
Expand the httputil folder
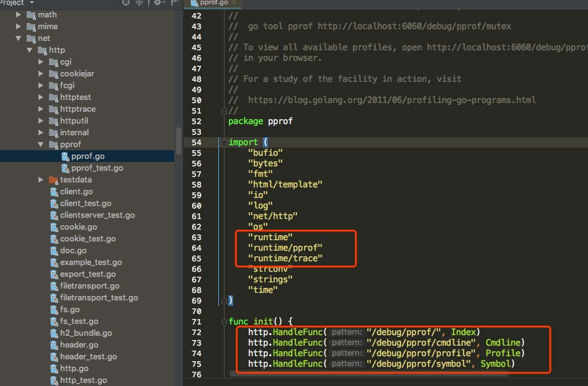pyautogui.click(x=41, y=121)
